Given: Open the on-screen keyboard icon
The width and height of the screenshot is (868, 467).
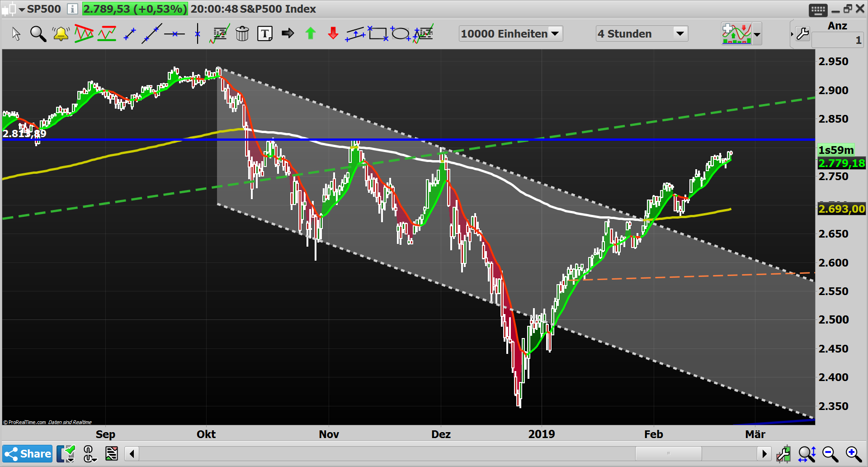Looking at the screenshot, I should pyautogui.click(x=818, y=10).
